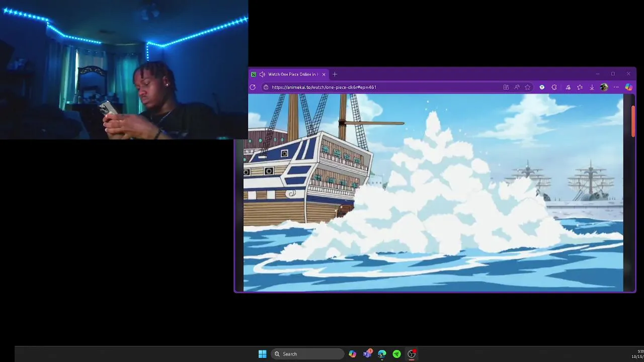The width and height of the screenshot is (644, 362).
Task: Open the green Razer app in taskbar
Action: click(396, 354)
